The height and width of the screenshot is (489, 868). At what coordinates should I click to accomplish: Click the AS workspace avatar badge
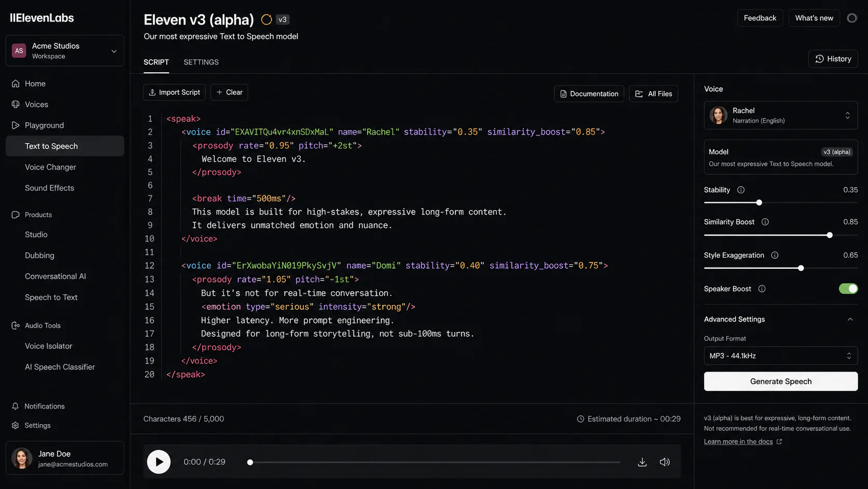coord(19,50)
